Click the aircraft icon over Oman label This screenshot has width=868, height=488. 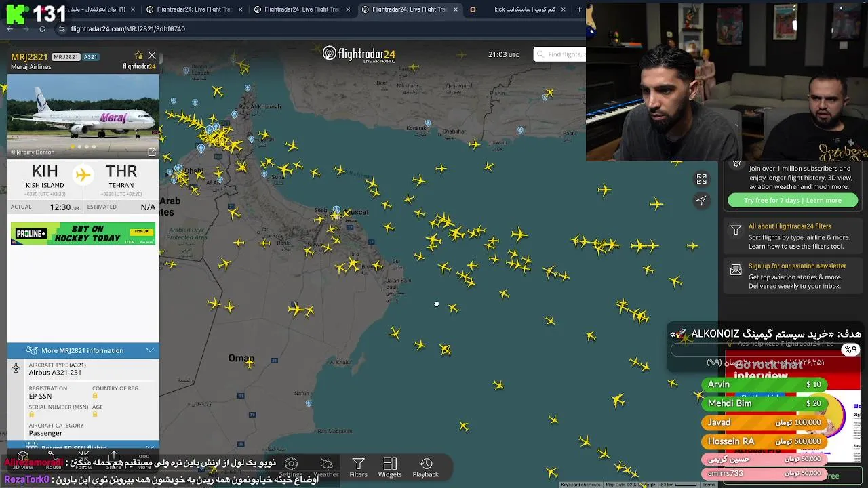250,364
